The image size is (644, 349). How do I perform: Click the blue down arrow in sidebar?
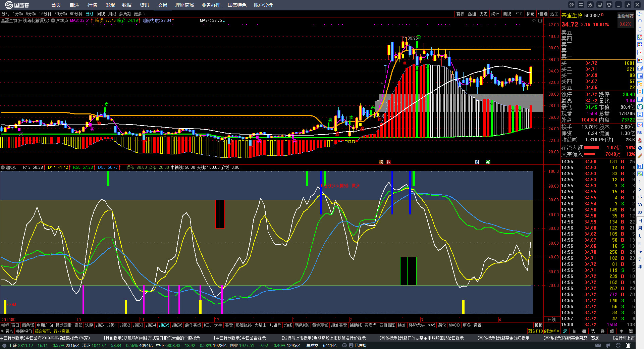pos(640,30)
